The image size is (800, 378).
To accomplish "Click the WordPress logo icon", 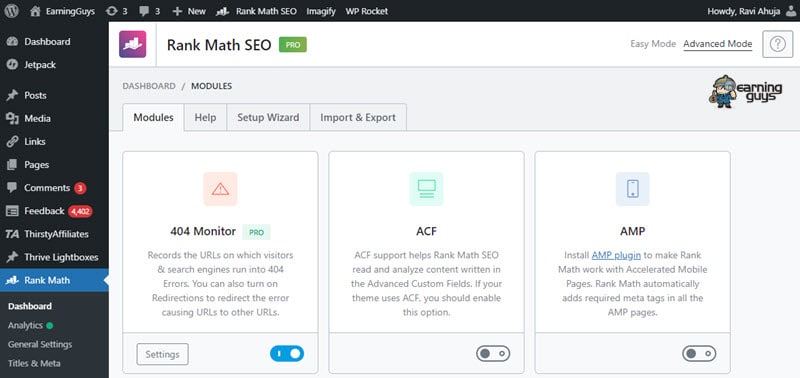I will (x=11, y=11).
